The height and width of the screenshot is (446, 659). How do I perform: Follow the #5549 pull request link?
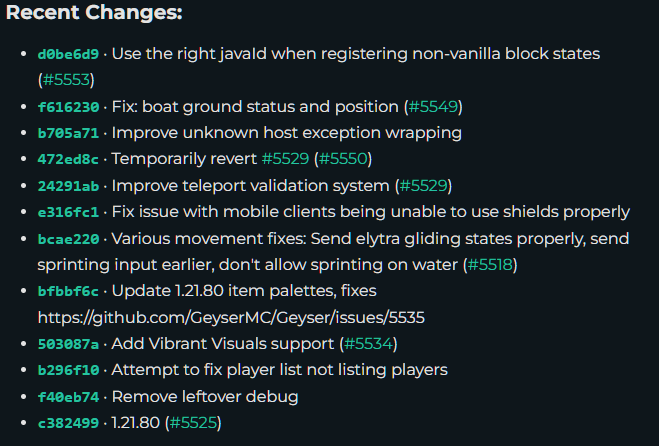click(x=433, y=107)
